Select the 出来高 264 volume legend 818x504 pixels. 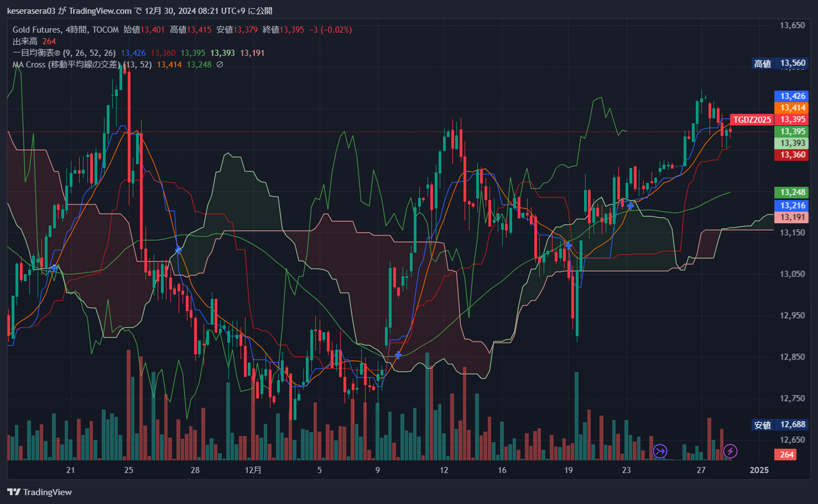35,42
